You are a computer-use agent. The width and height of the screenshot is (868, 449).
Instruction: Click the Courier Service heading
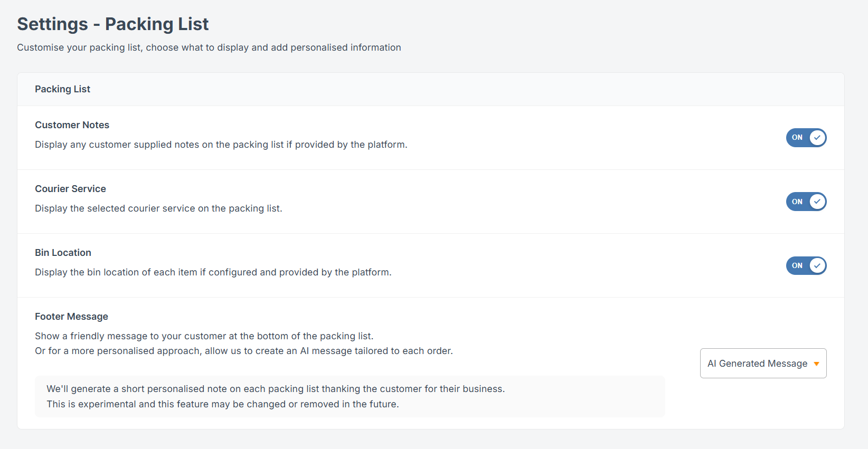[70, 188]
